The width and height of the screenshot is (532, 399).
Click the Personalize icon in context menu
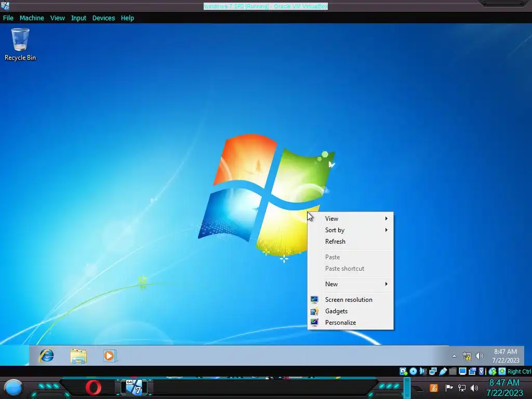[314, 322]
